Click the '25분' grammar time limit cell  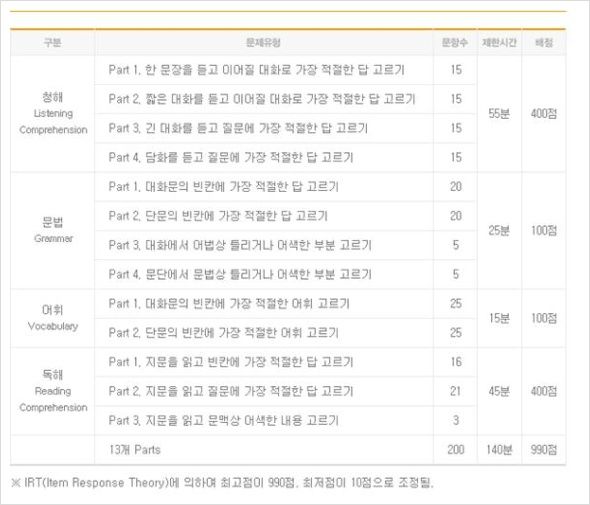pos(499,231)
